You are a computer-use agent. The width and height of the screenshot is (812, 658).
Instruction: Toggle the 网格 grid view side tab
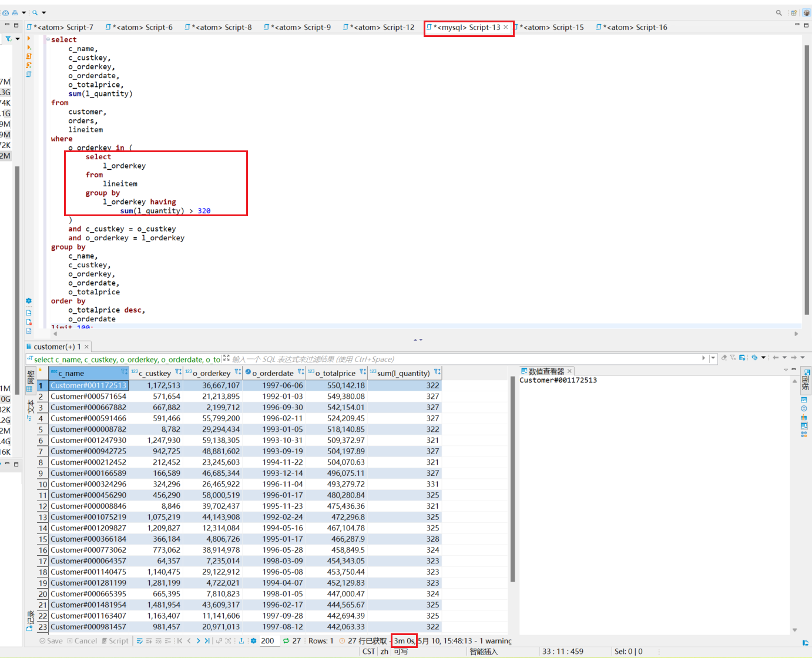(30, 381)
